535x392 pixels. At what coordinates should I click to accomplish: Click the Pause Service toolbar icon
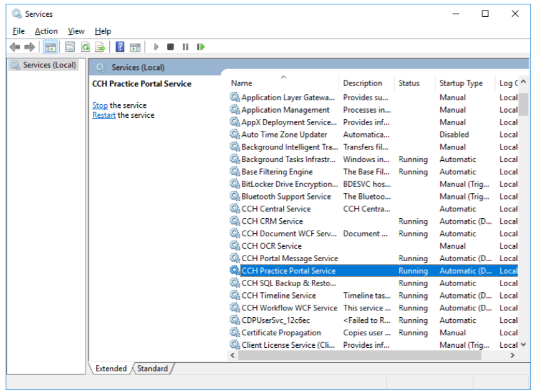tap(185, 47)
